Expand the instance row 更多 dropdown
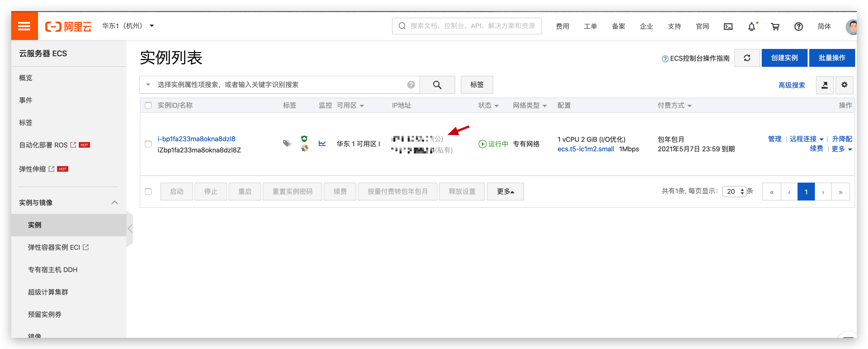Viewport: 868px width, 349px height. 842,149
